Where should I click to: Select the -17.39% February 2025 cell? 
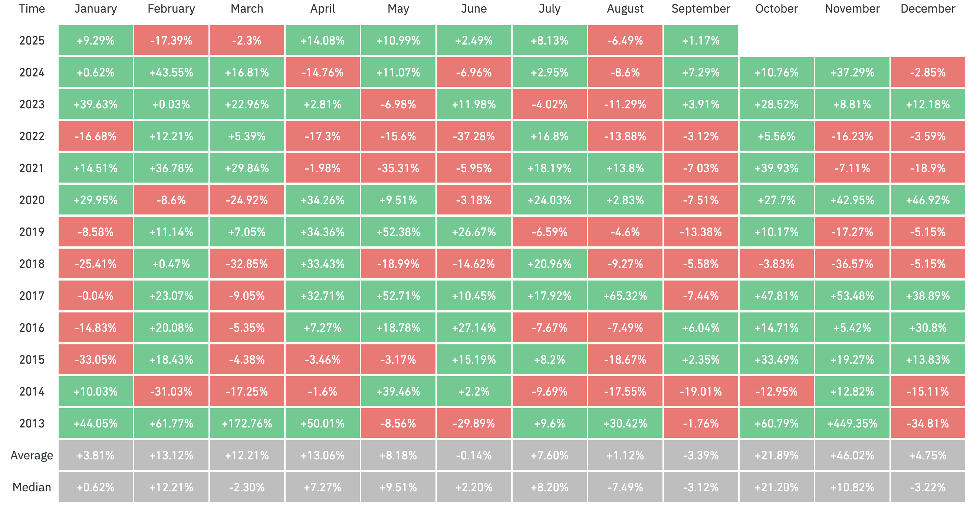pyautogui.click(x=171, y=40)
